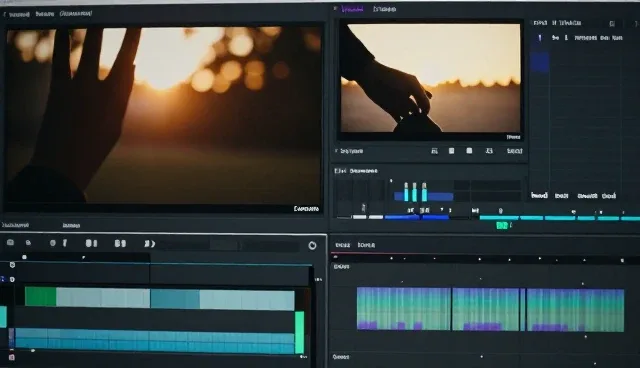640x368 pixels.
Task: Click the speaker-shaped icon in timeline toolbar
Action: (149, 244)
